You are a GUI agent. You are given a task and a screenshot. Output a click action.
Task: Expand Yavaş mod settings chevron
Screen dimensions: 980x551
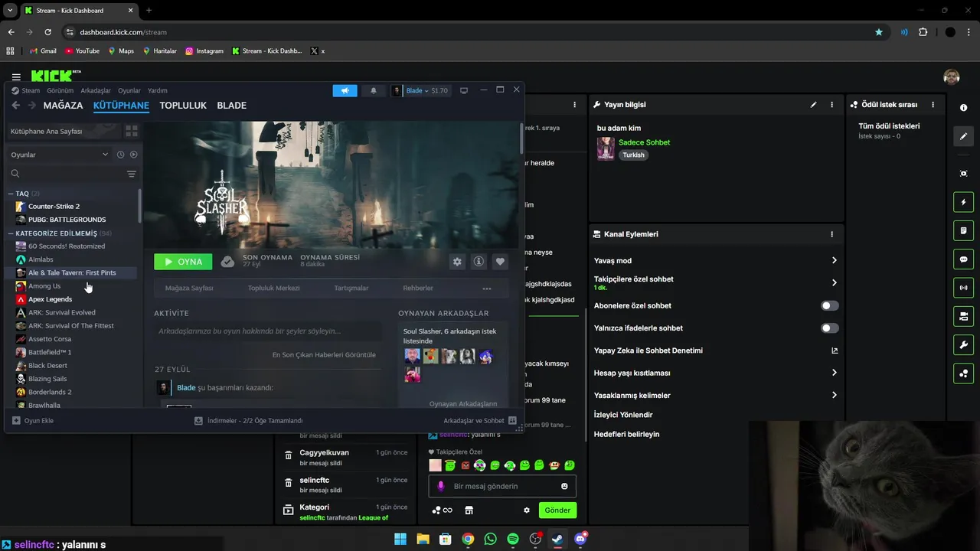click(x=835, y=261)
